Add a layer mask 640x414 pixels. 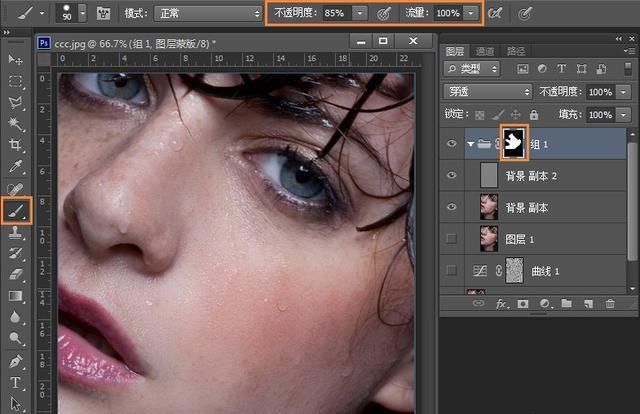click(523, 304)
